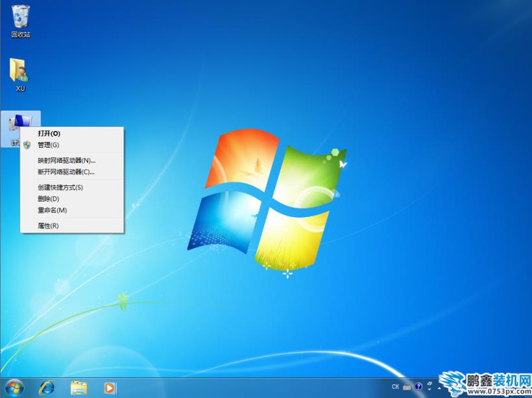Choose 创建快捷方式(S) in the menu

pyautogui.click(x=72, y=187)
